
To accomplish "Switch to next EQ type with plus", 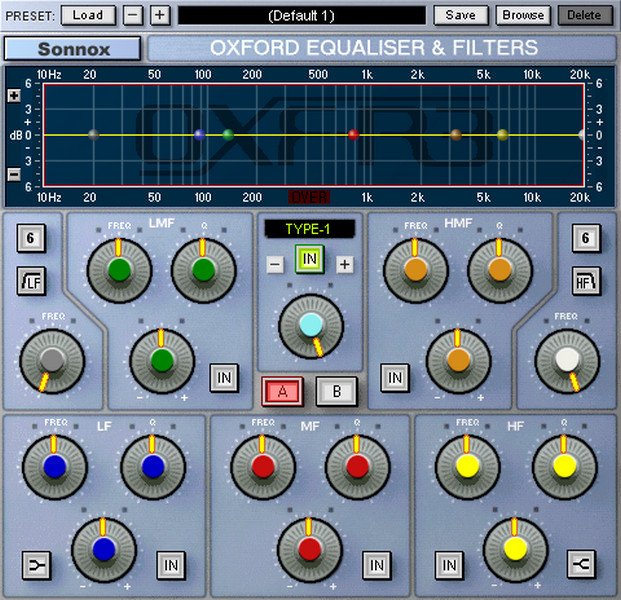I will pyautogui.click(x=344, y=265).
